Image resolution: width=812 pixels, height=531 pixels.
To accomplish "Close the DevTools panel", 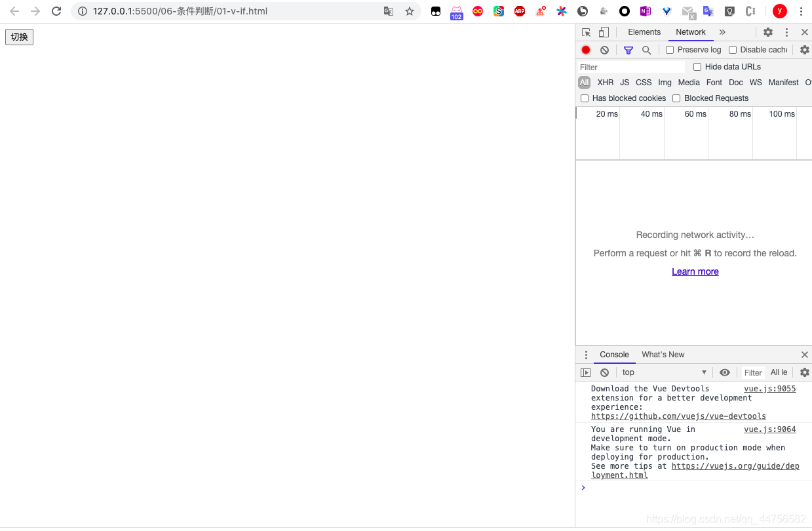I will tap(805, 32).
